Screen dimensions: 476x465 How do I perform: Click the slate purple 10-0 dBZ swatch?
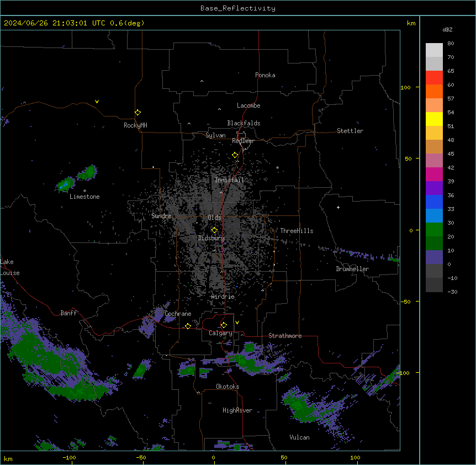[434, 257]
